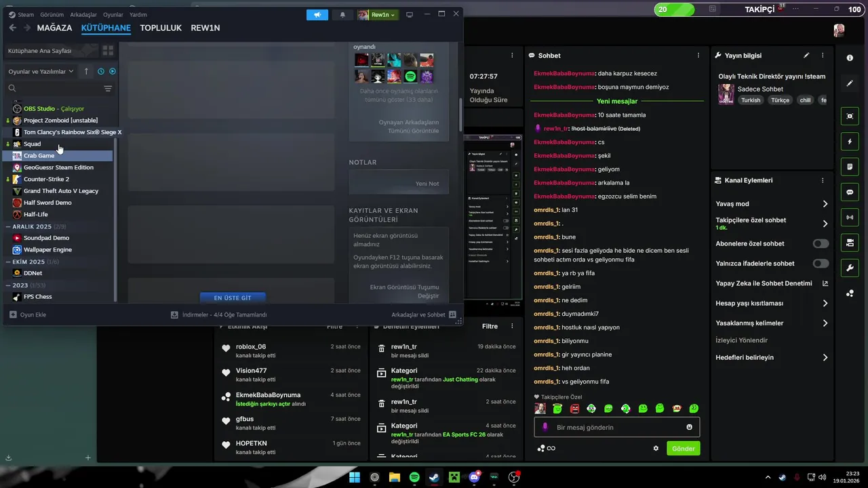The image size is (868, 488).
Task: Go back with Steam's left arrow
Action: click(x=12, y=28)
